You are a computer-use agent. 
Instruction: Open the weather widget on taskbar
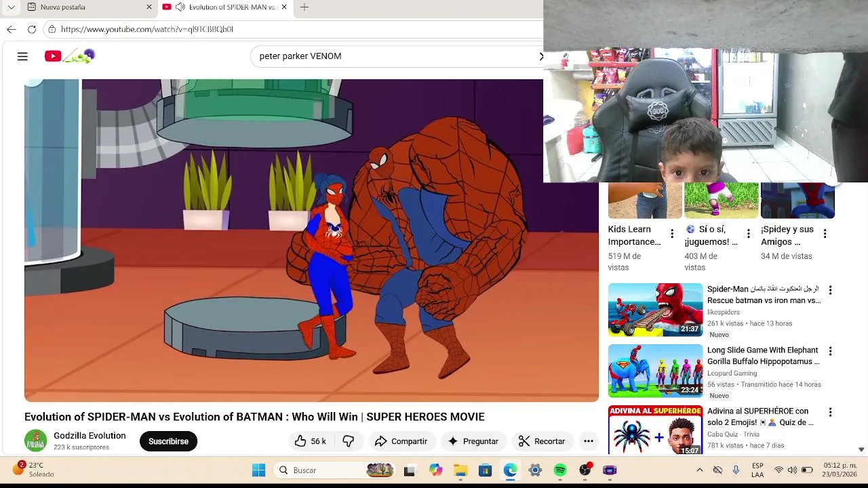[x=33, y=470]
